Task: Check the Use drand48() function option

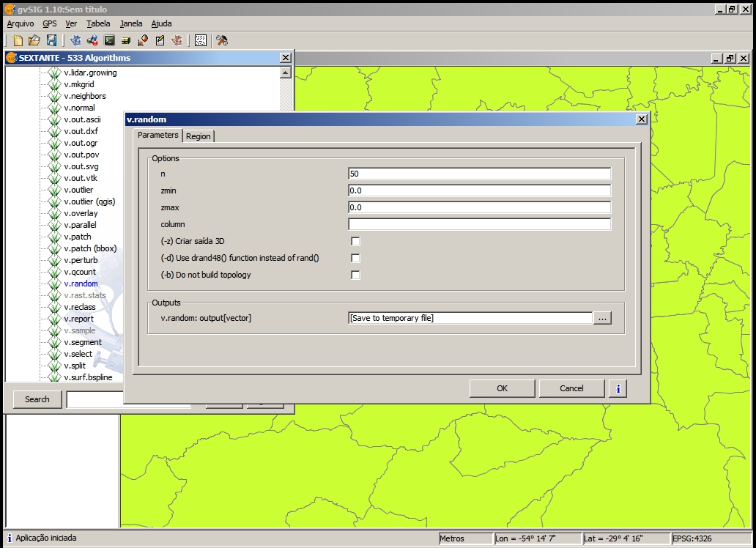Action: (355, 258)
